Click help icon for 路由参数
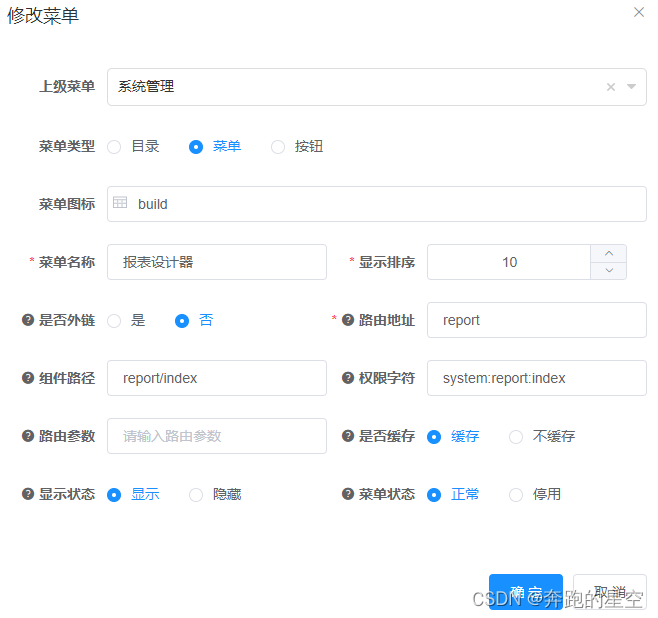Screen dimensions: 658x618 point(28,436)
